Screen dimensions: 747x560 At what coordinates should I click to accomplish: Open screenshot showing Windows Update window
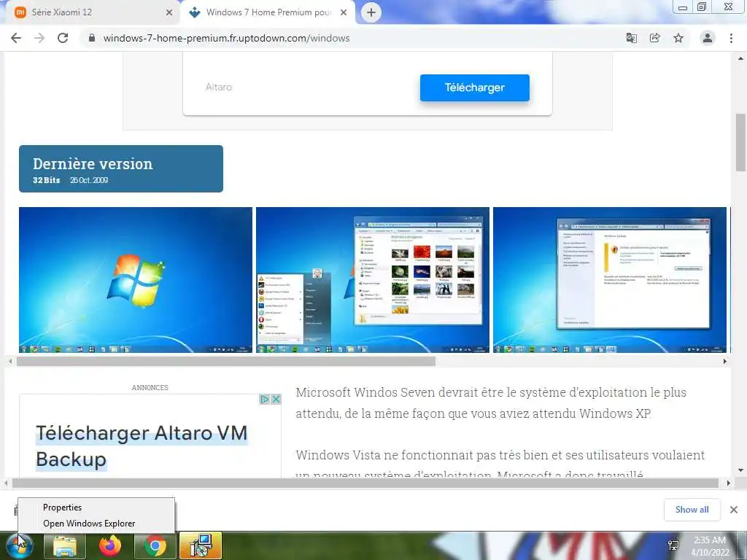pos(610,280)
